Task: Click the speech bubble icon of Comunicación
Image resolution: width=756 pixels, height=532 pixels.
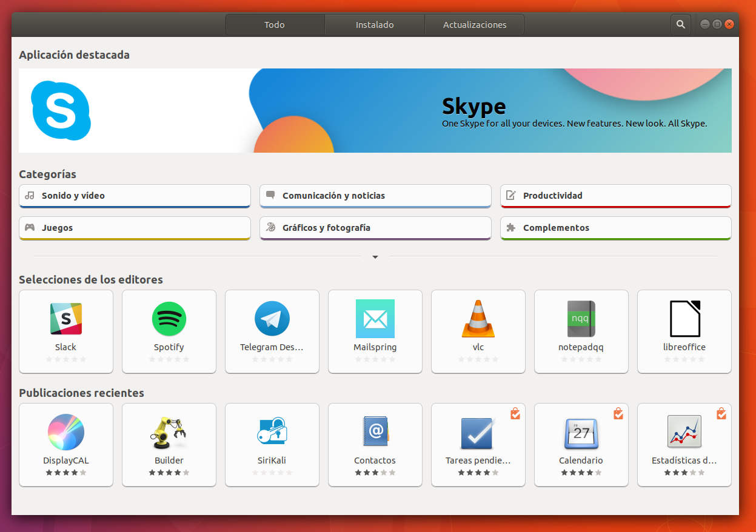Action: (270, 196)
